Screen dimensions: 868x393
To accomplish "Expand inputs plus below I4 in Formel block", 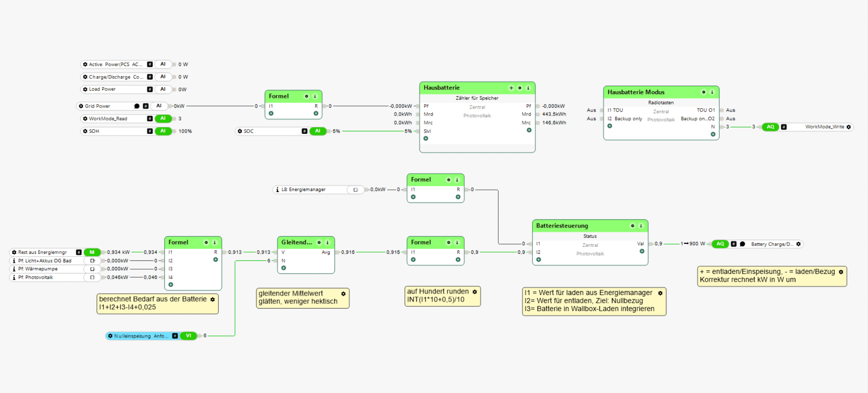I will tap(171, 285).
